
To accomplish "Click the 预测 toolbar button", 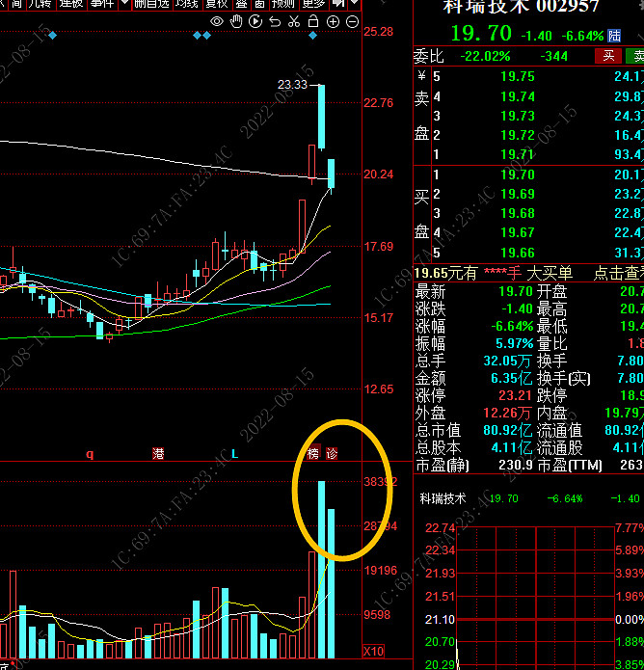I will pos(280,4).
